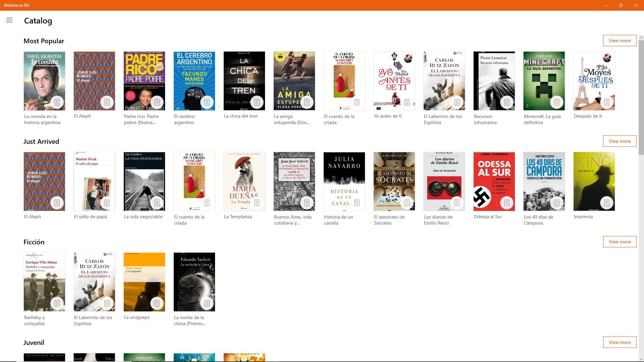Image resolution: width=644 pixels, height=362 pixels.
Task: Open the hamburger navigation menu
Action: tap(9, 20)
